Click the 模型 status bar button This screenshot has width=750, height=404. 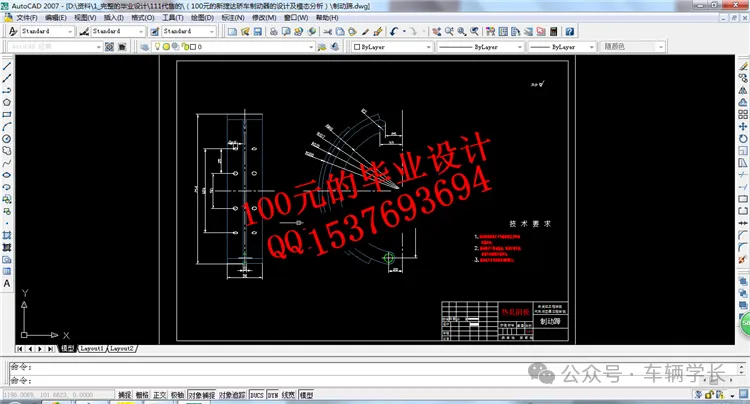point(306,395)
